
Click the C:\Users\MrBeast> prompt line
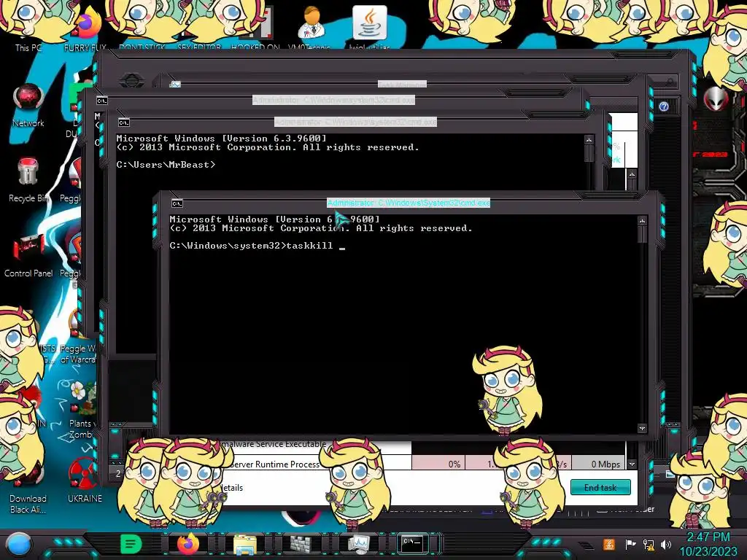[166, 165]
